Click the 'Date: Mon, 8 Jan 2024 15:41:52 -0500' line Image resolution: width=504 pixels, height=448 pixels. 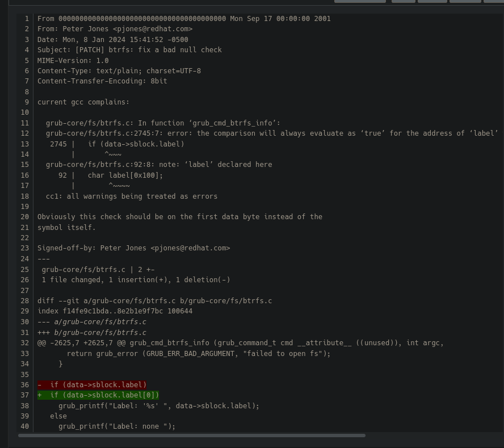[x=113, y=40]
